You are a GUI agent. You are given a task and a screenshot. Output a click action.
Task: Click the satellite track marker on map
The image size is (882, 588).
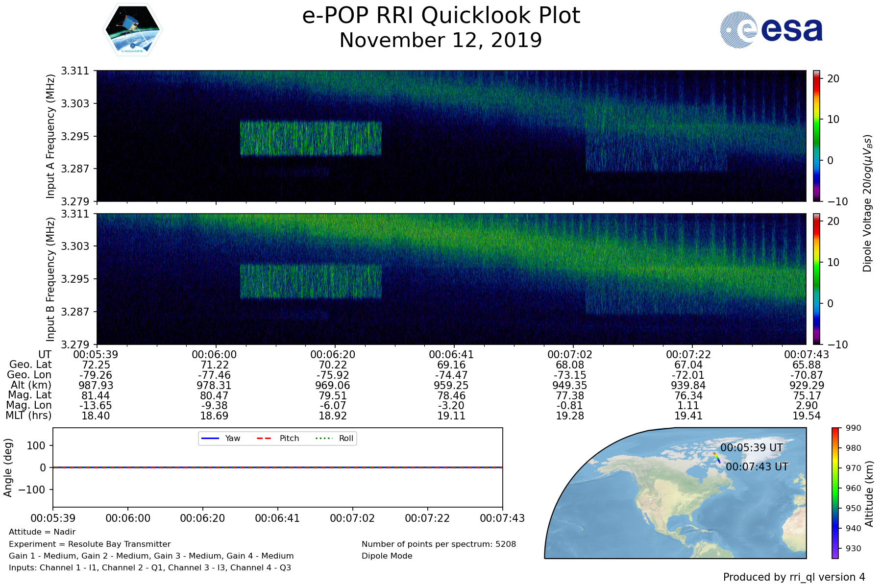(x=717, y=458)
